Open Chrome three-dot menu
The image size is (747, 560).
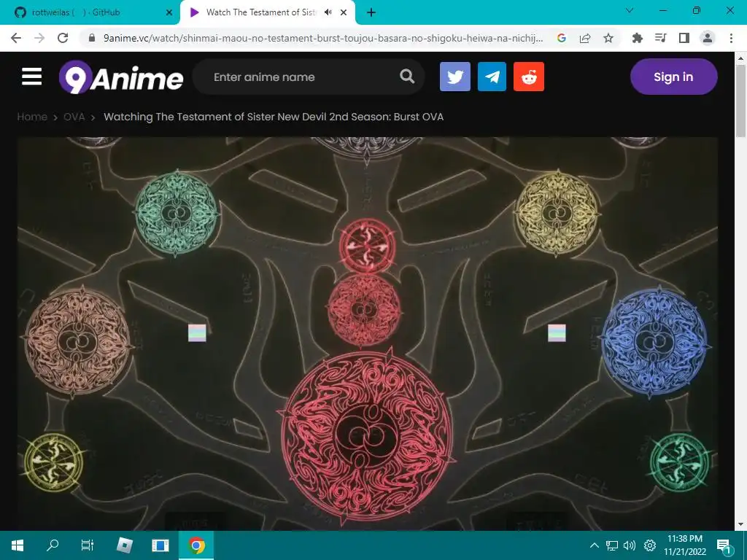coord(731,38)
